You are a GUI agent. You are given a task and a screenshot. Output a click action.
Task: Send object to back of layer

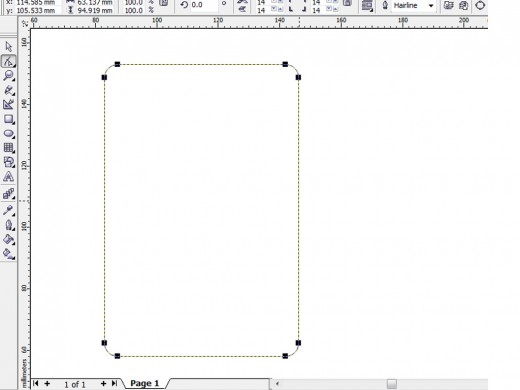(464, 5)
